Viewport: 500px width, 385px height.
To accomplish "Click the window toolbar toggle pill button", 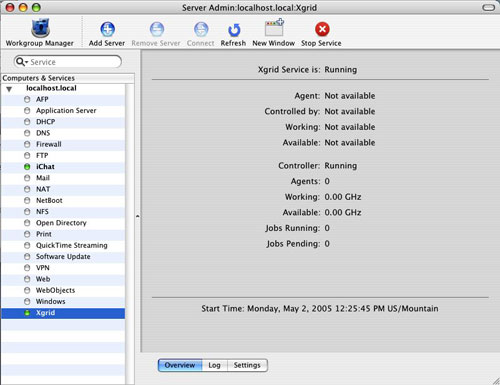I will pyautogui.click(x=488, y=8).
